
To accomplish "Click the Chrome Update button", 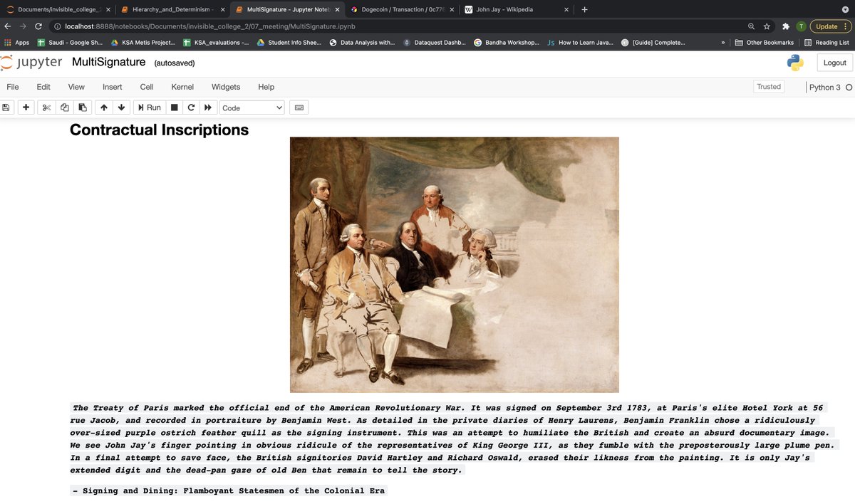I will (x=831, y=26).
